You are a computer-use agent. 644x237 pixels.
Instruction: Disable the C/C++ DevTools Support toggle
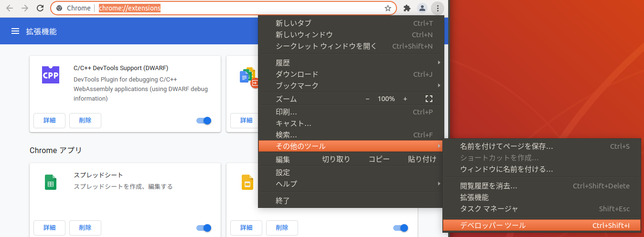[x=204, y=121]
